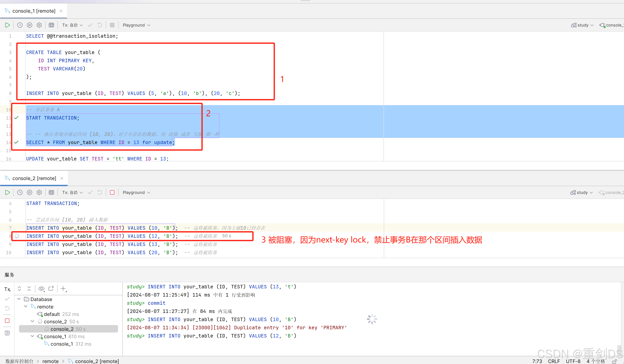Click INSERT VALUES (12, 'B') line in console_2
Viewport: 624px width, 364px height.
(102, 236)
